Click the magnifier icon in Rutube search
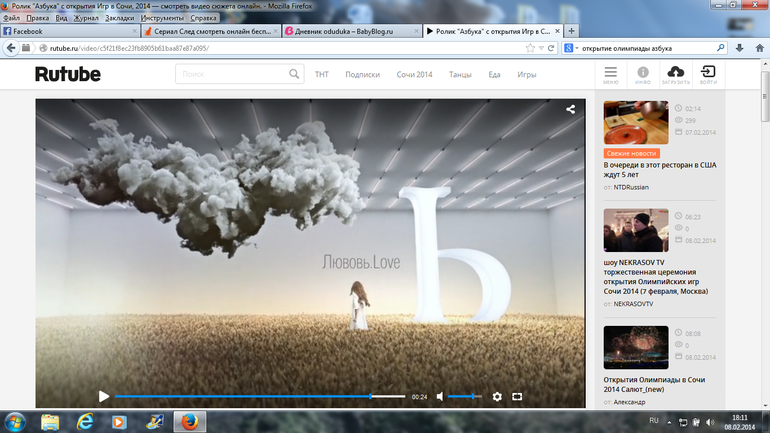The image size is (770, 433). pyautogui.click(x=294, y=74)
